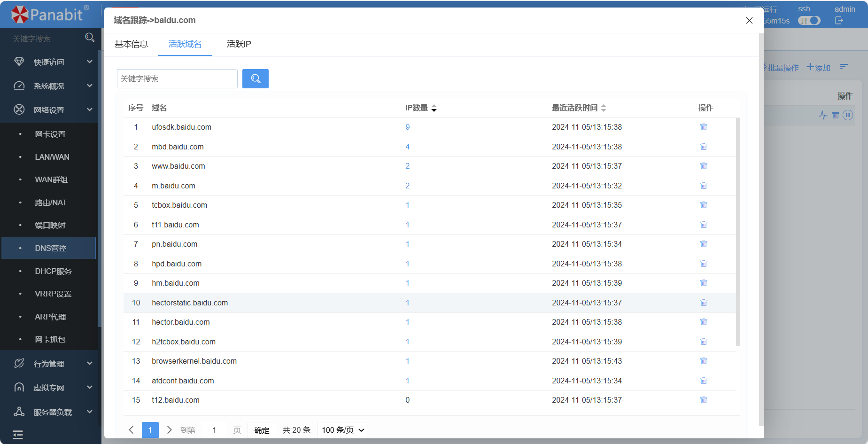Select page 1 in pagination
This screenshot has width=868, height=444.
point(150,430)
